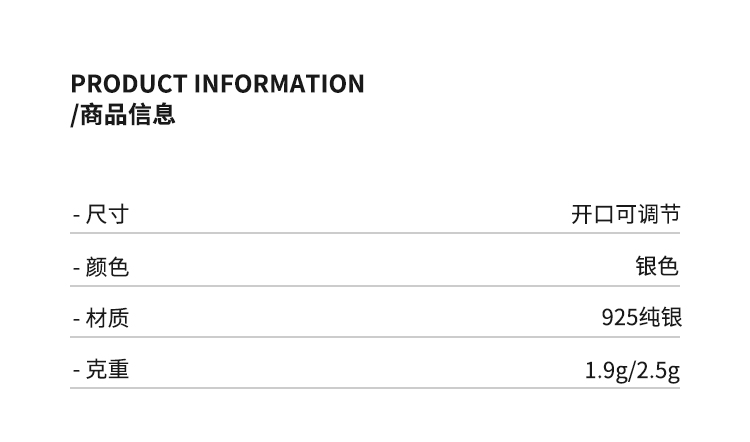Image resolution: width=750 pixels, height=442 pixels.
Task: Click the divider line under 尺寸 row
Action: click(x=375, y=233)
